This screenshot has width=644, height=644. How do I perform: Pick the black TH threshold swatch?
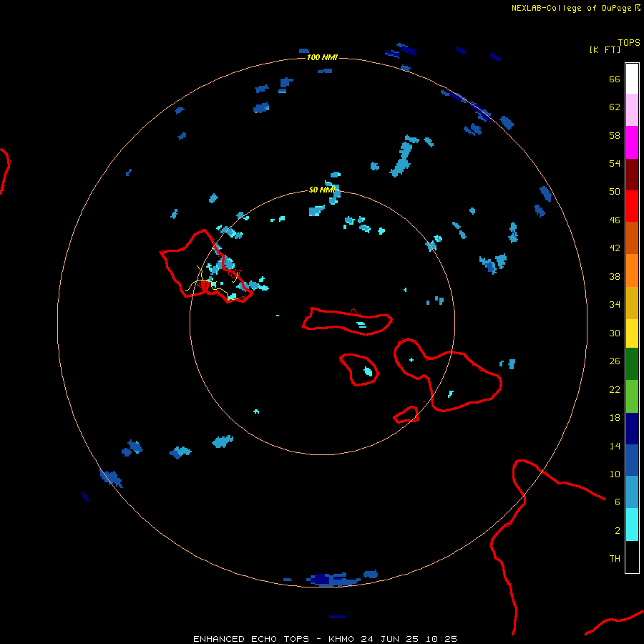pos(632,557)
